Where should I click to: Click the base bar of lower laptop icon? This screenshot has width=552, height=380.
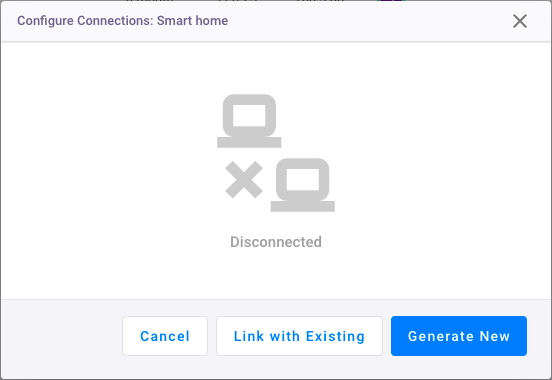(x=303, y=206)
